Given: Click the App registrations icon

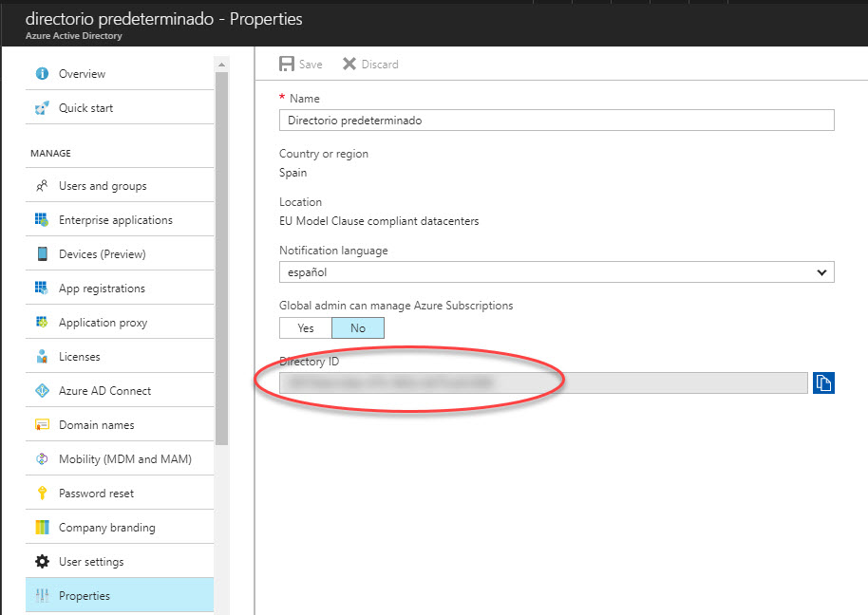Looking at the screenshot, I should (42, 288).
